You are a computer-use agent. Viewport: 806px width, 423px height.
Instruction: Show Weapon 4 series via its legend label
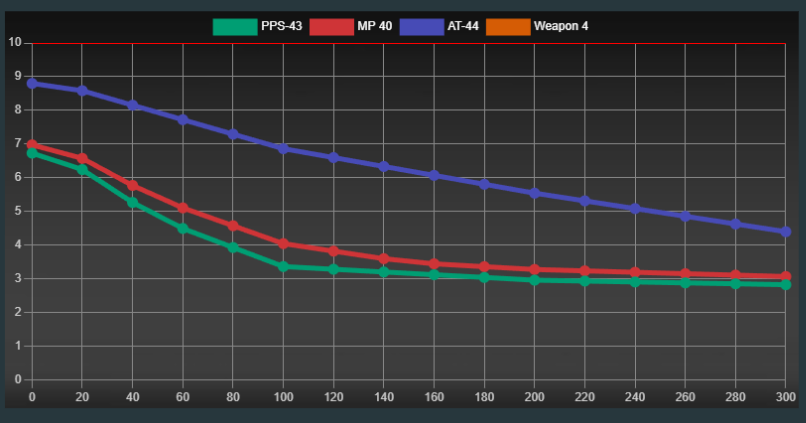point(561,25)
